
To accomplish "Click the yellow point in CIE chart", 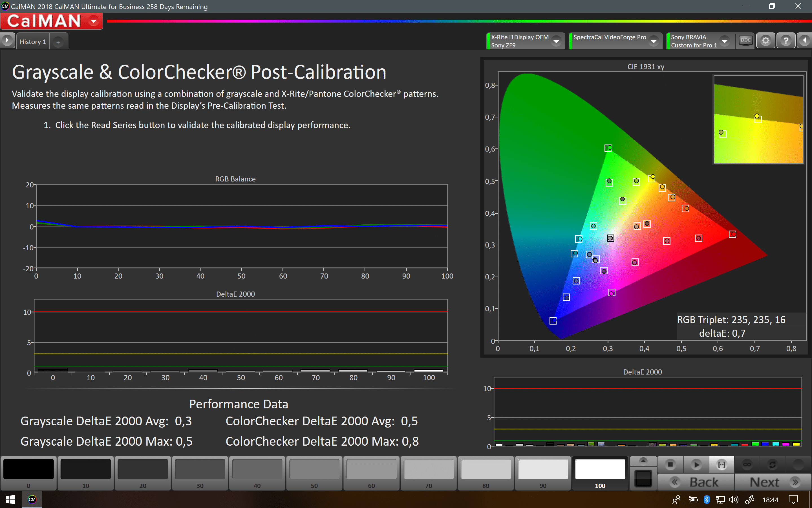I will tap(652, 177).
